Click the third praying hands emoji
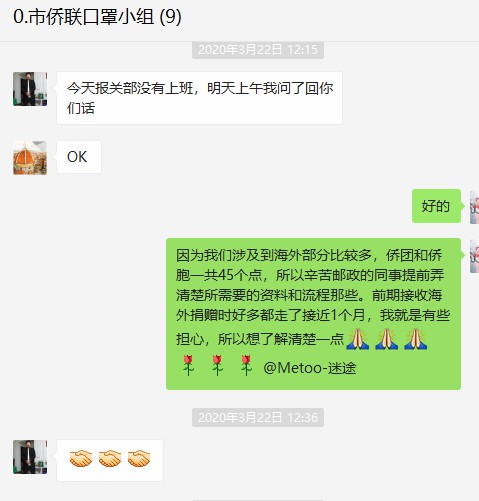The height and width of the screenshot is (501, 479). [x=416, y=339]
